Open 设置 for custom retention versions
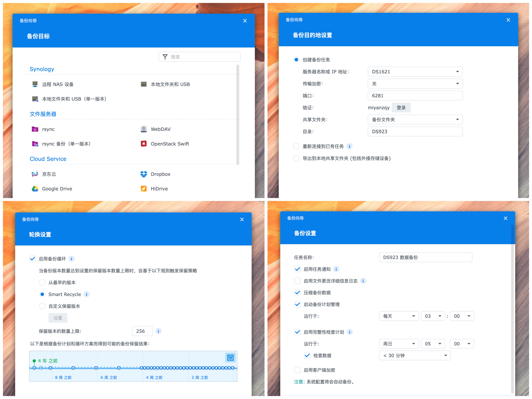This screenshot has width=532, height=399. [x=58, y=318]
